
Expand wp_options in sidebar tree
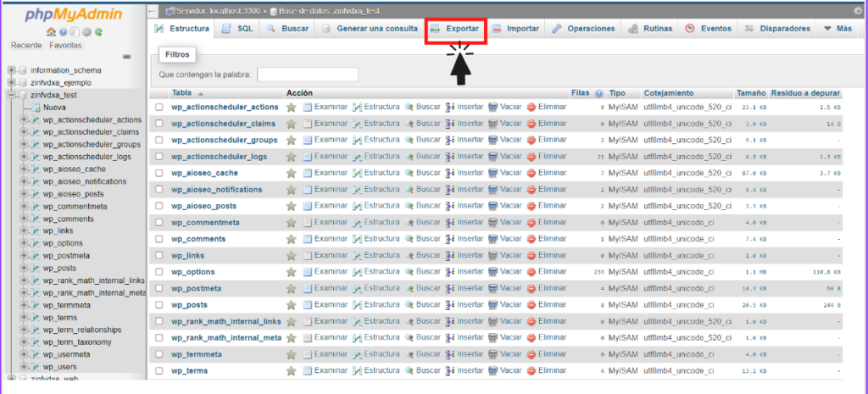(24, 243)
